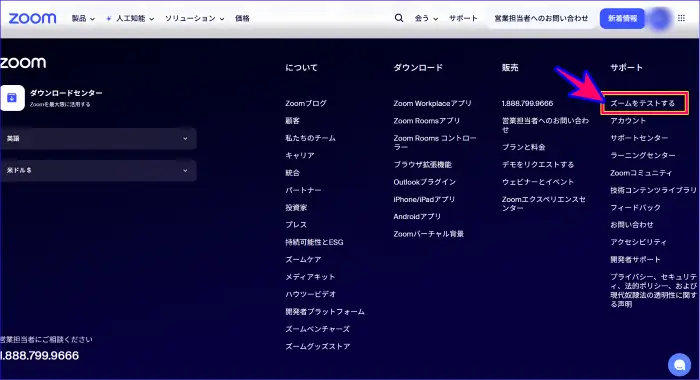Open the 技術コンテンツライブラリ link

click(653, 190)
